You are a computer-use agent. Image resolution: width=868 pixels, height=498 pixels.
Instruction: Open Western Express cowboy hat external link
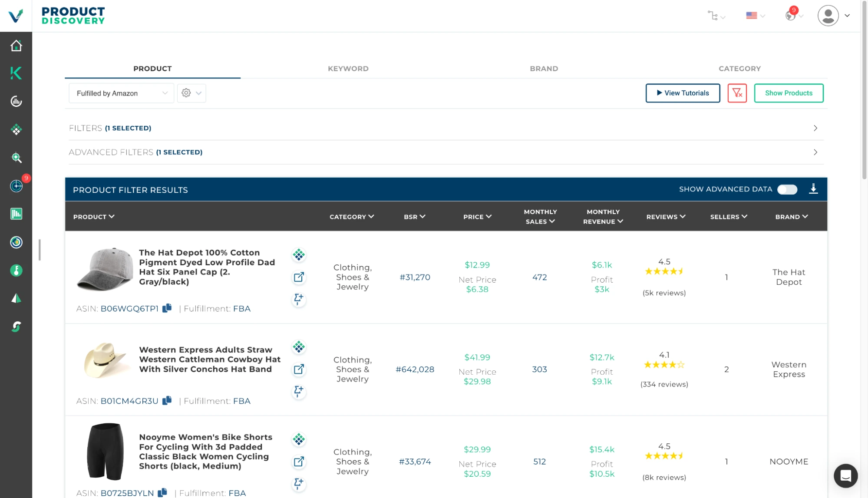point(299,369)
